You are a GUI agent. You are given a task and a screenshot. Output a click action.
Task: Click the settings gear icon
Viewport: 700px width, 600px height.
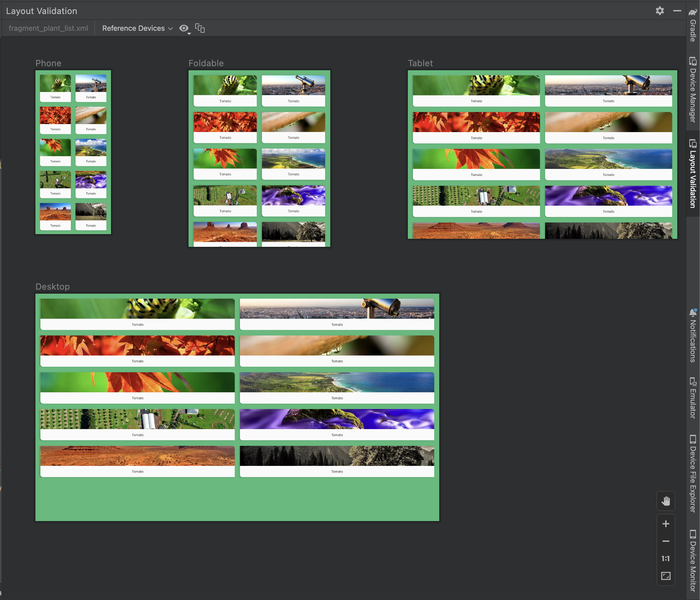(x=660, y=11)
